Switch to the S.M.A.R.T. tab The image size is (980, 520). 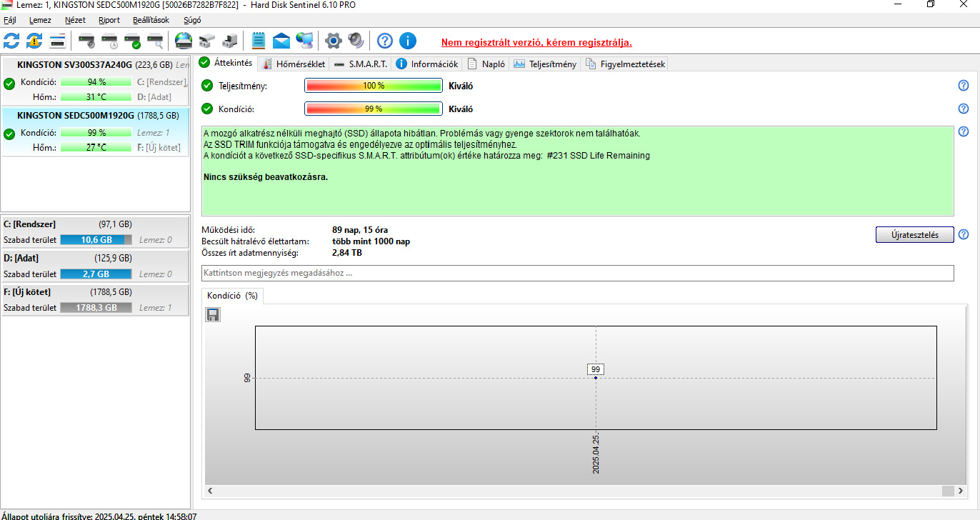click(361, 64)
